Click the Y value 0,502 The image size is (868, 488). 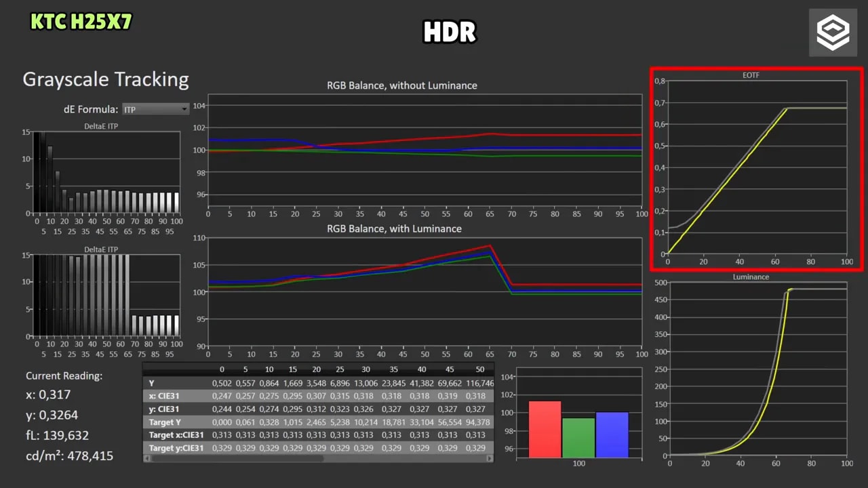pyautogui.click(x=222, y=383)
